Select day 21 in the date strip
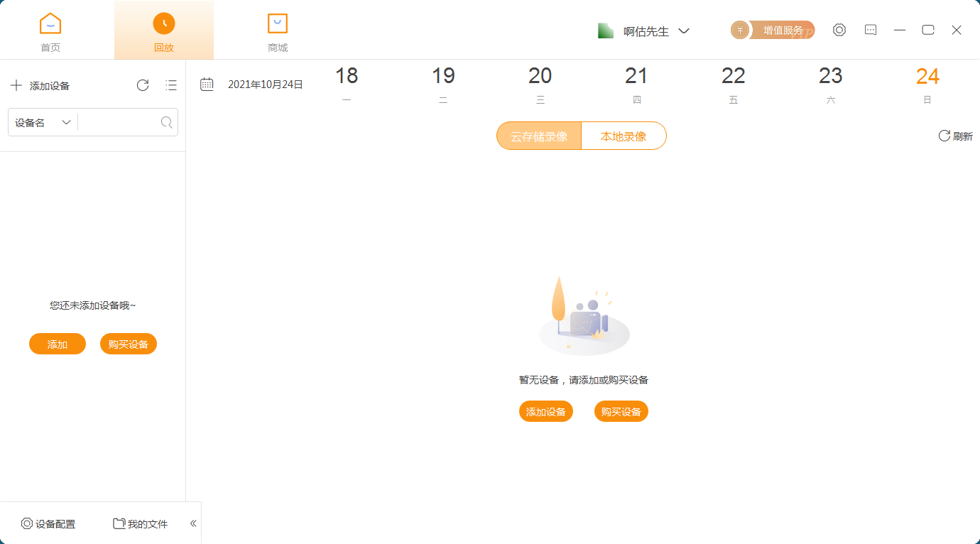Viewport: 980px width, 544px height. [x=636, y=83]
